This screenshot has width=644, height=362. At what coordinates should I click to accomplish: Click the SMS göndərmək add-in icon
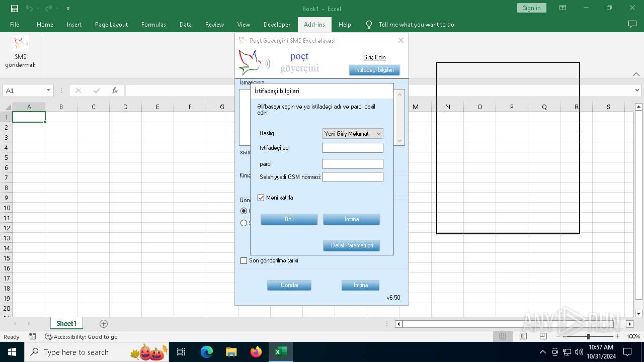tap(21, 52)
